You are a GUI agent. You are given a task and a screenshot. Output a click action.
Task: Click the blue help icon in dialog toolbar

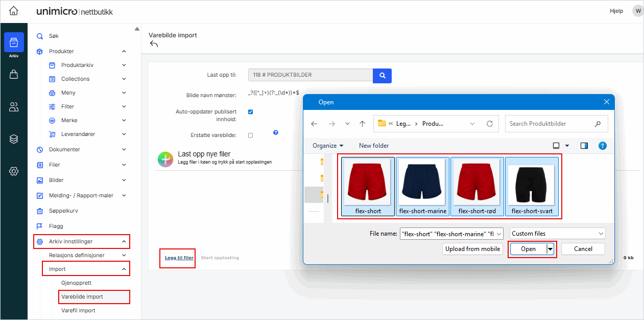[x=602, y=146]
